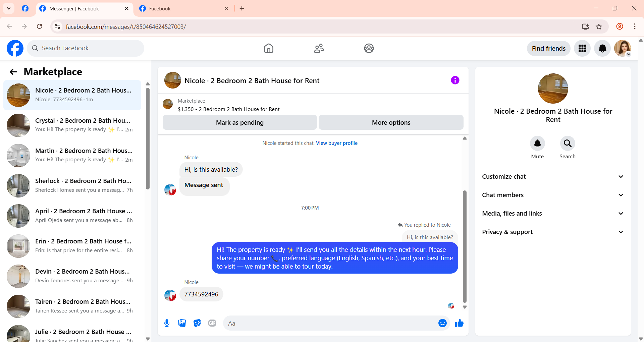644x342 pixels.
Task: Open Sherlock's conversation in the list
Action: pyautogui.click(x=72, y=186)
